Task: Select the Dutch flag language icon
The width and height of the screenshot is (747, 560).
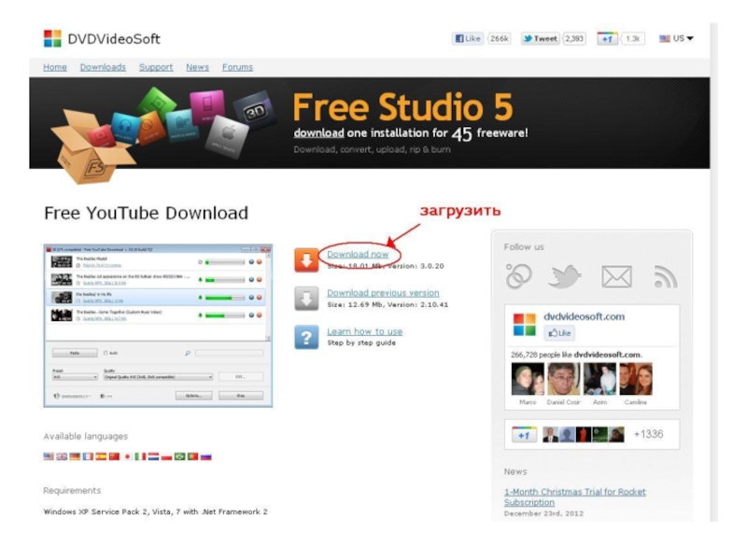Action: (x=153, y=456)
